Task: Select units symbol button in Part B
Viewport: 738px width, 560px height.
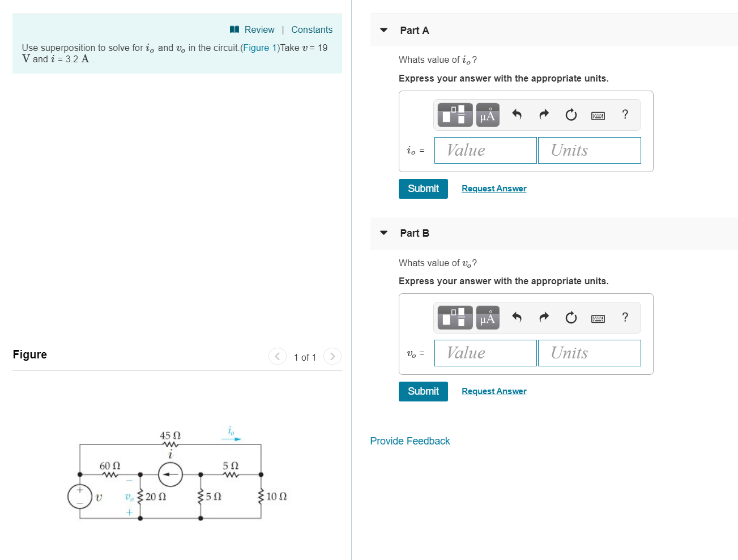Action: 488,318
